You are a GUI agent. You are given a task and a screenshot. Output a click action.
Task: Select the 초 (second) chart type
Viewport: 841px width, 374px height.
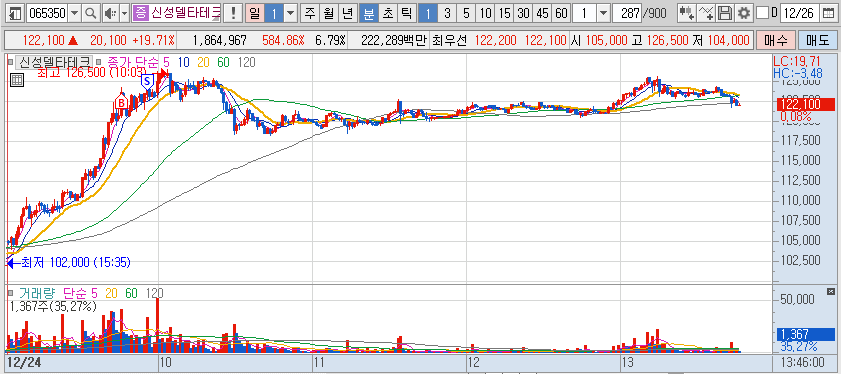click(x=387, y=13)
